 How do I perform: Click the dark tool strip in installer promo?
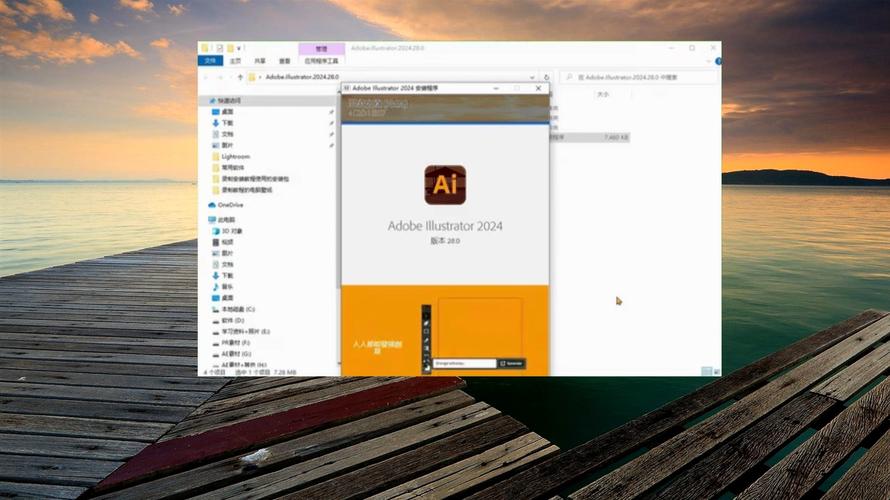(426, 339)
